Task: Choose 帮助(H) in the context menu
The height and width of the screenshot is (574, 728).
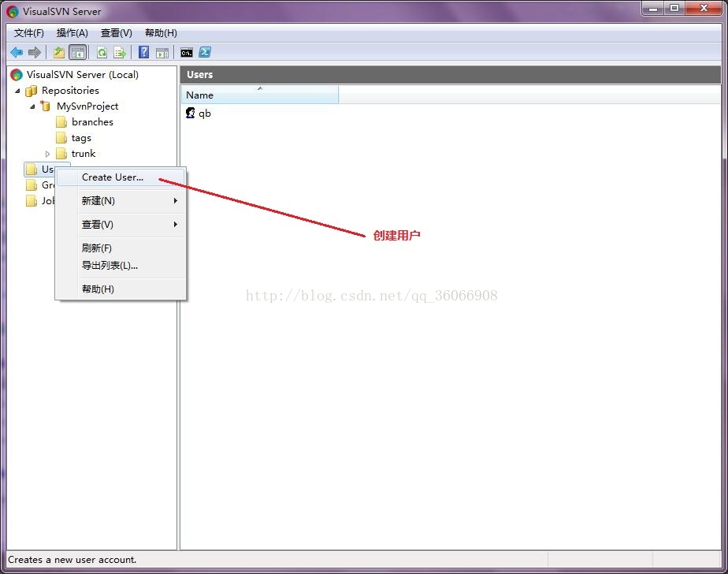Action: pyautogui.click(x=121, y=289)
